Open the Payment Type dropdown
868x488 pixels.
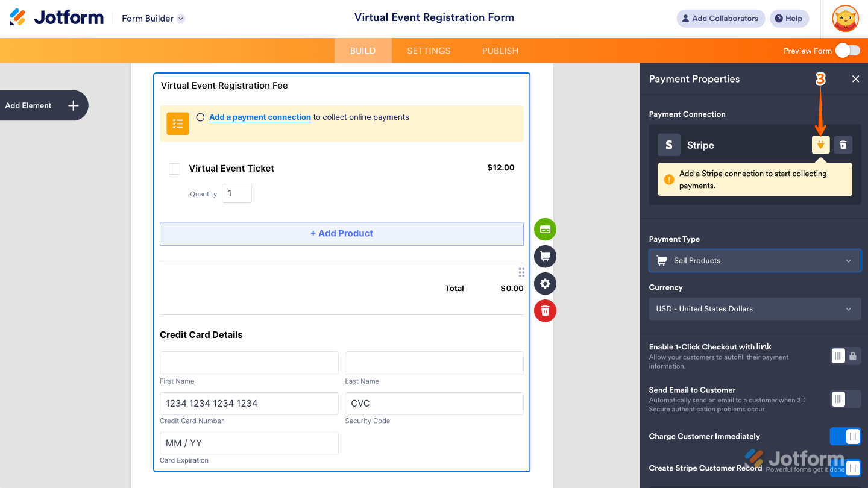755,260
